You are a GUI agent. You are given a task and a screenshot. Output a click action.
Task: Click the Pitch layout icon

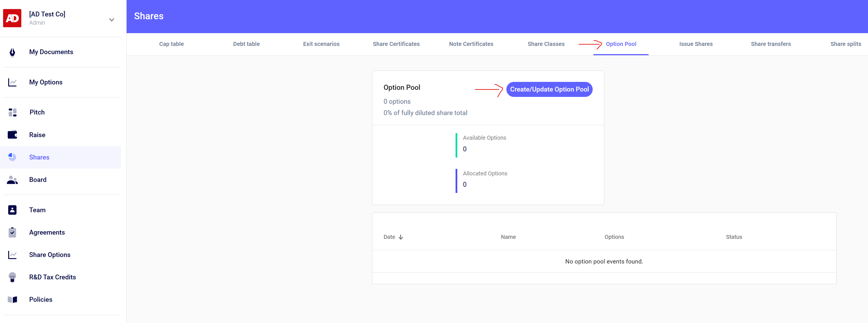coord(12,112)
